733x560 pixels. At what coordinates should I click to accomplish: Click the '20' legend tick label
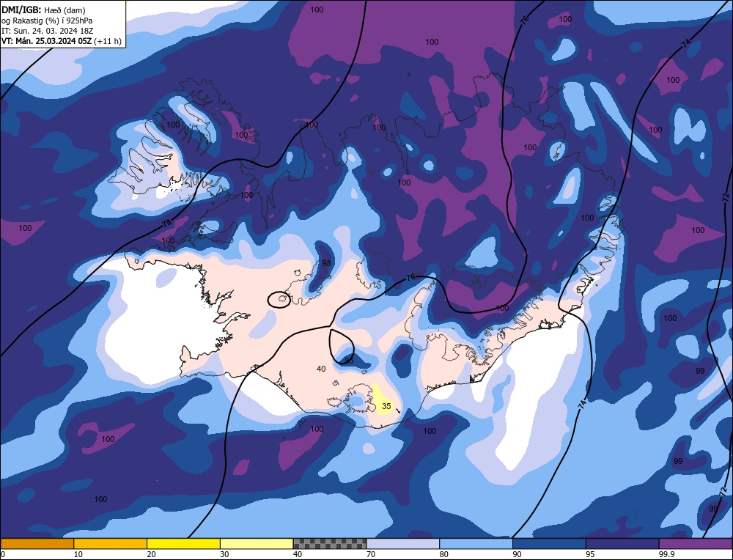point(152,554)
